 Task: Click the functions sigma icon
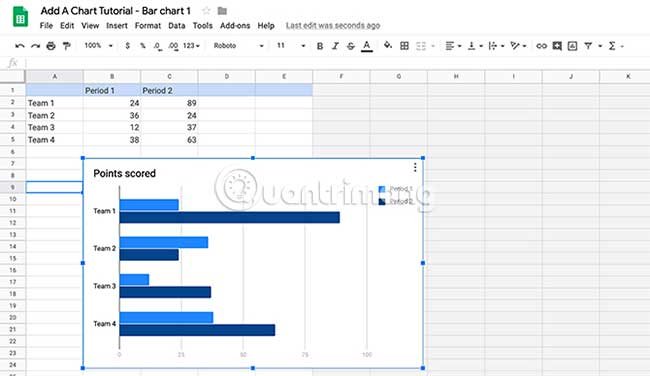click(x=612, y=46)
